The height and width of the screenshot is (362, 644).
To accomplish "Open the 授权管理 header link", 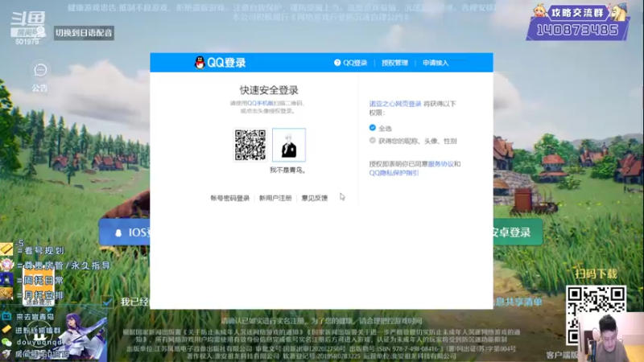I will 394,63.
